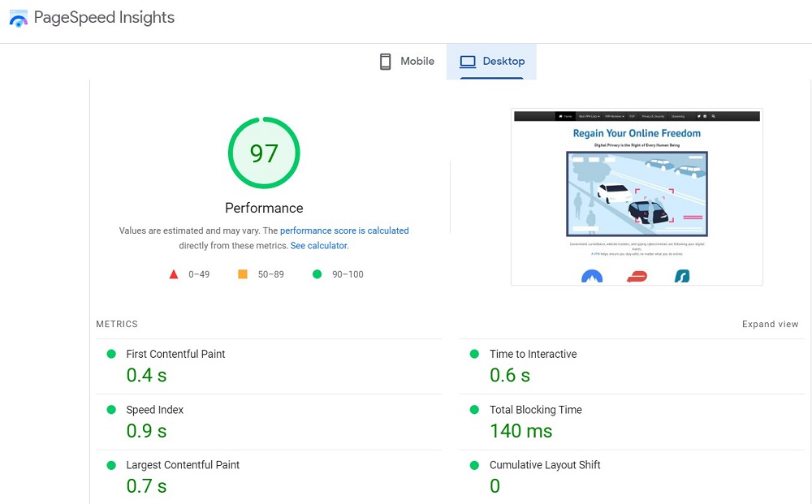This screenshot has height=504, width=812.
Task: Click the website screenshot thumbnail
Action: tap(637, 196)
